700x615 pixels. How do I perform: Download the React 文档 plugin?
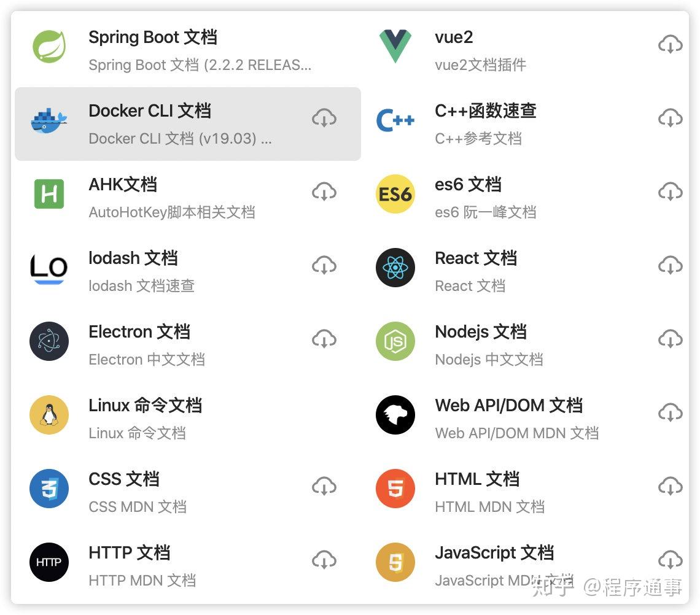click(x=671, y=265)
